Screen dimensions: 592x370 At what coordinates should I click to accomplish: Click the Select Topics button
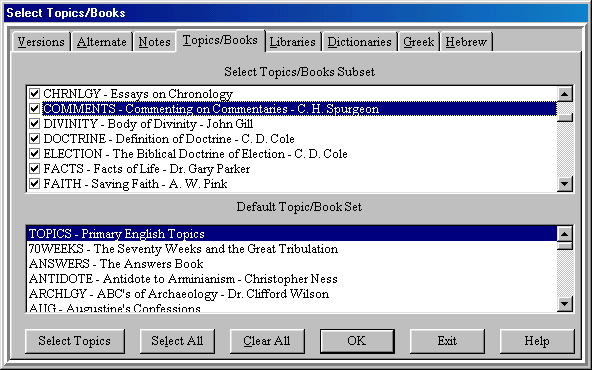coord(75,341)
